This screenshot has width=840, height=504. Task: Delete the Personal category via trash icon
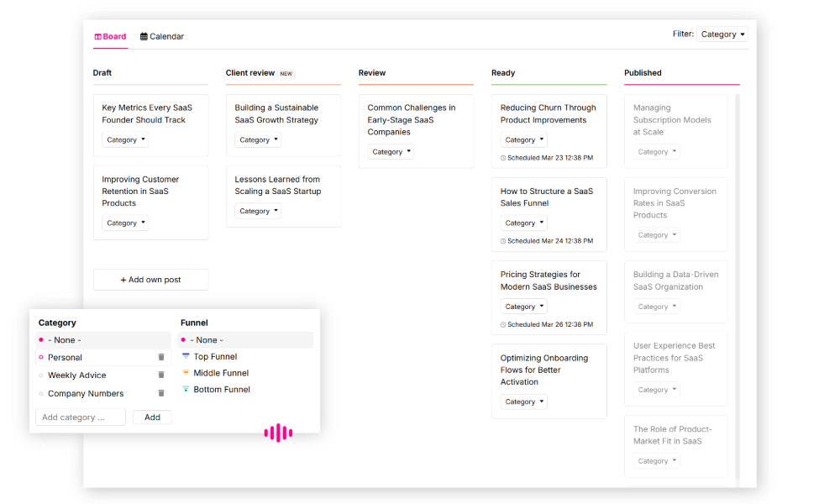[x=161, y=357]
